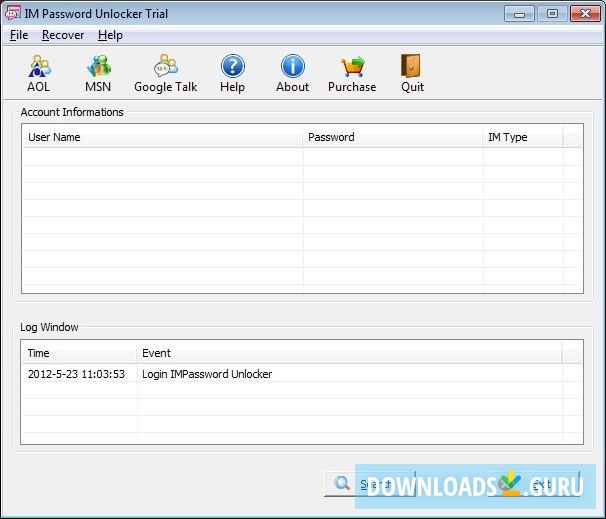This screenshot has height=519, width=606.
Task: Sort by Password column header
Action: pos(393,137)
